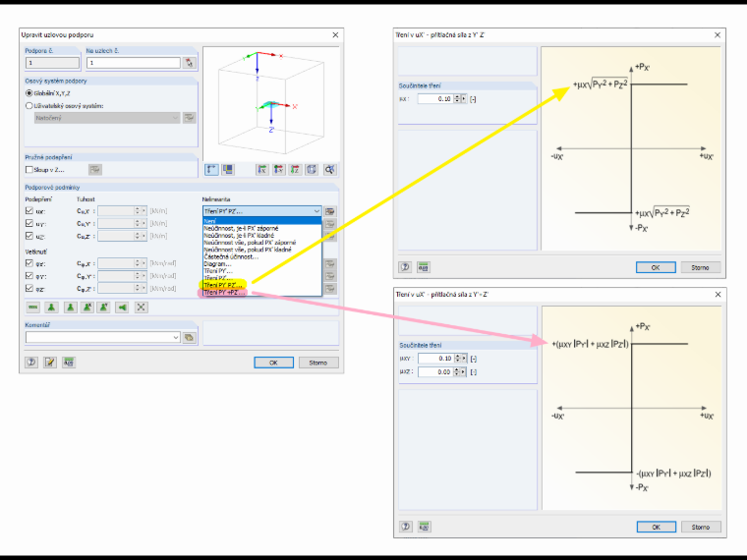Click OK in the Y'+Z' friction dialog

coord(656,528)
